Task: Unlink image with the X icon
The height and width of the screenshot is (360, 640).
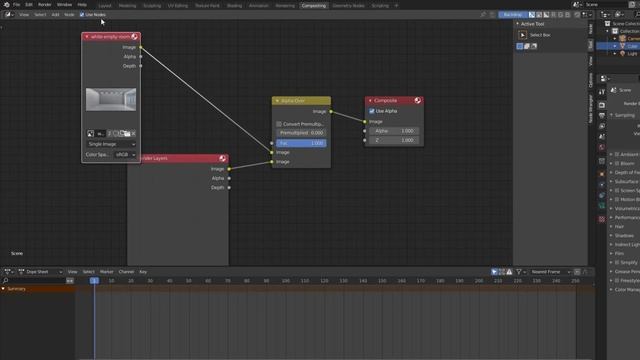Action: point(133,133)
